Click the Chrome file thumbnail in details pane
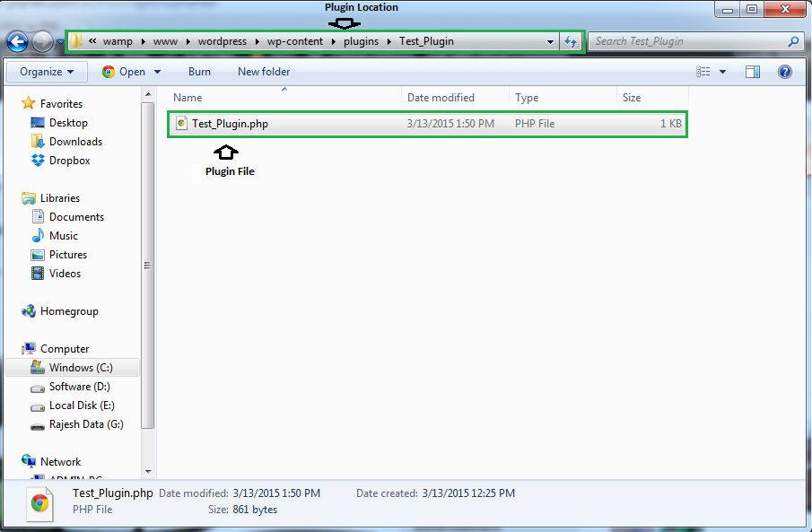This screenshot has width=812, height=532. 39,503
